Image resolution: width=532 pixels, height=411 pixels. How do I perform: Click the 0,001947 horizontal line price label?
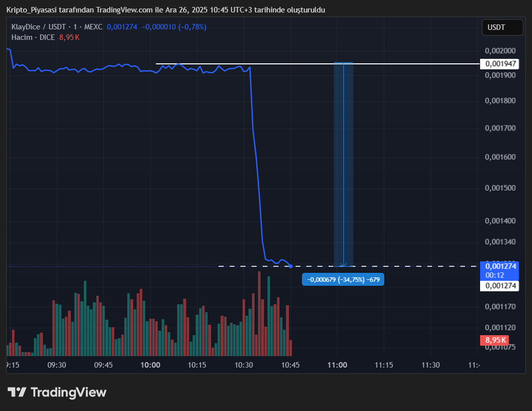pyautogui.click(x=499, y=64)
